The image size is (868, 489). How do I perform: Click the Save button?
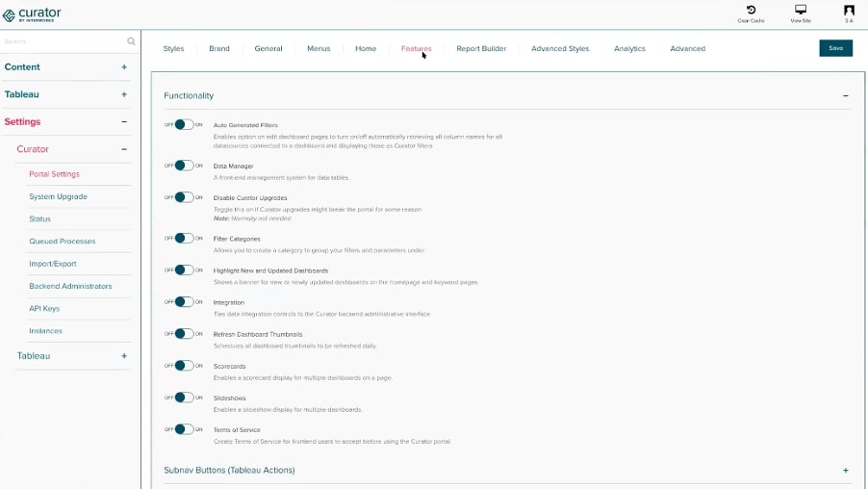836,48
